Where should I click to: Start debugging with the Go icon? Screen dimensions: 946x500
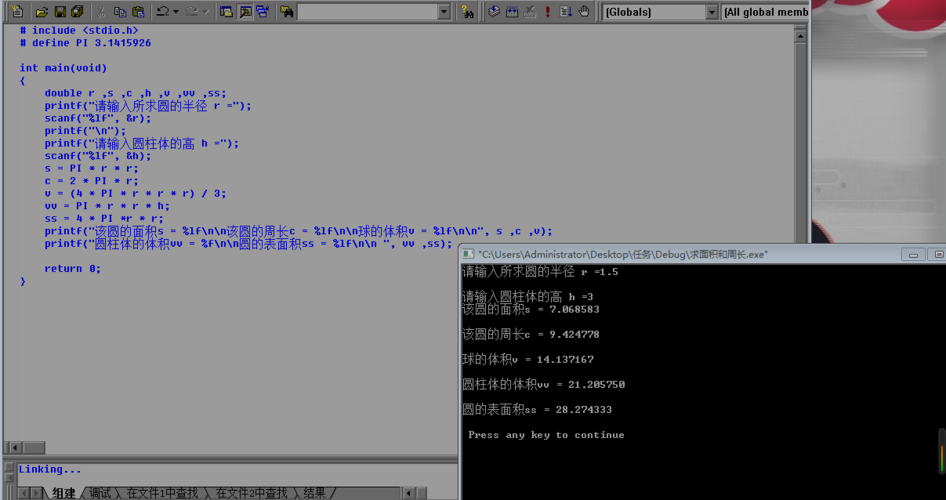565,11
